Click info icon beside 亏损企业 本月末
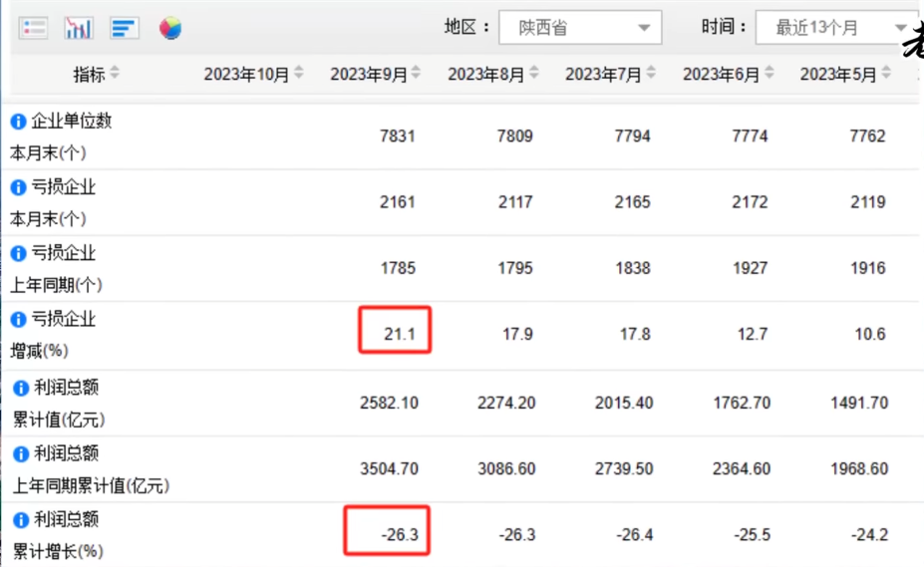Screen dimensions: 924x567 pos(19,187)
